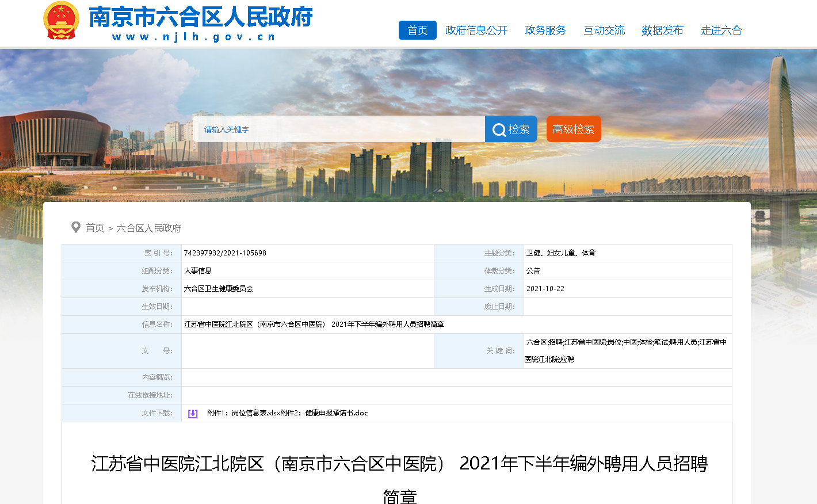Download the attachment 附件2：健康申报承诺书.doc
The height and width of the screenshot is (504, 817).
(x=324, y=413)
